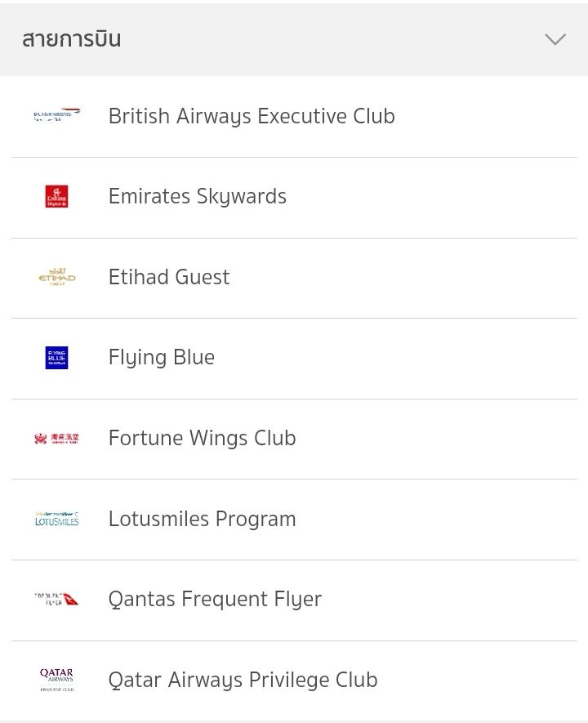The image size is (588, 723).
Task: Click the gold Etihad Guest logo
Action: (x=57, y=277)
